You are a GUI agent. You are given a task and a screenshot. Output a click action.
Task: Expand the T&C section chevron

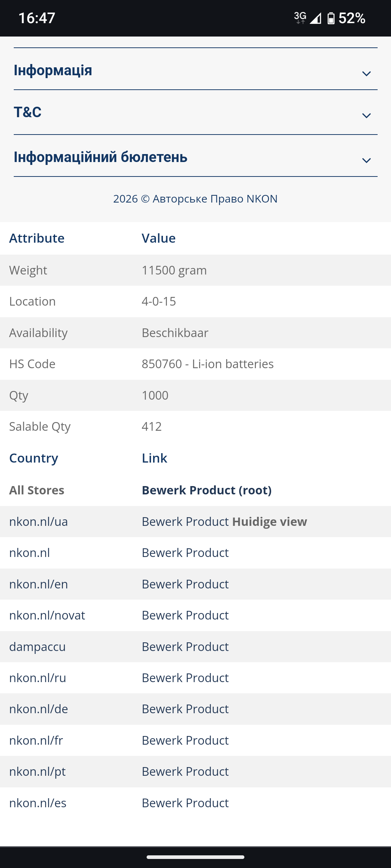point(366,116)
